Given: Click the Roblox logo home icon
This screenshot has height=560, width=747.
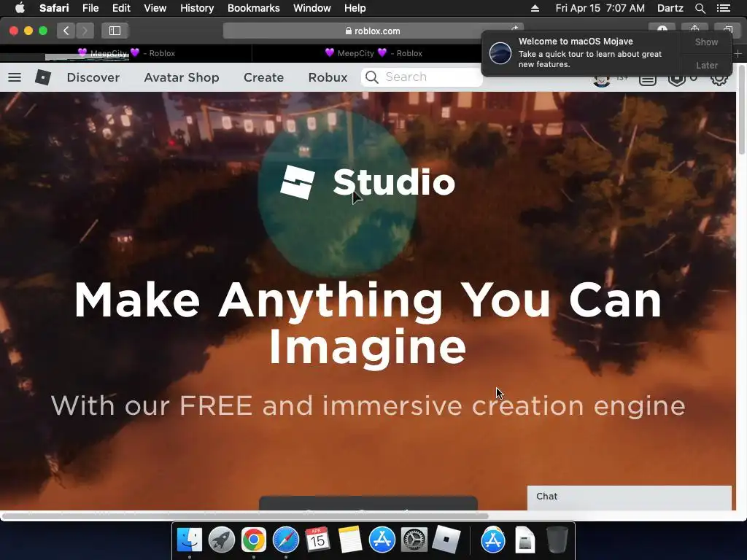Looking at the screenshot, I should [43, 77].
